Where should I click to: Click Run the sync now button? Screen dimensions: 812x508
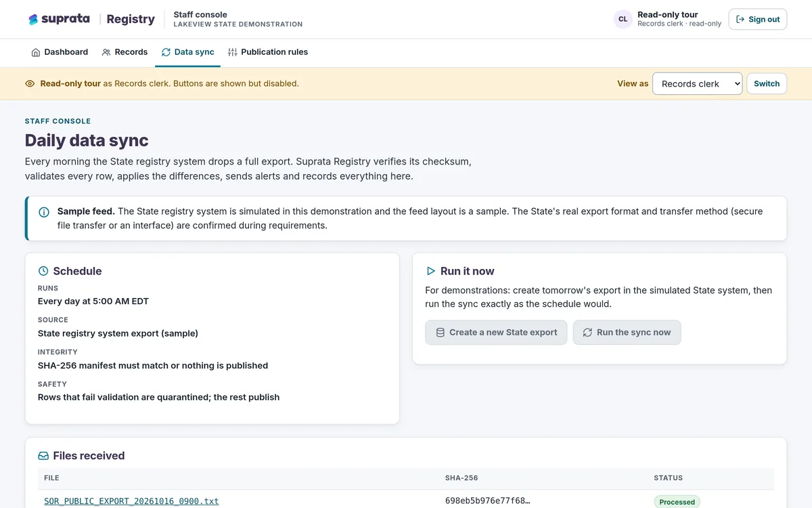[x=627, y=333]
